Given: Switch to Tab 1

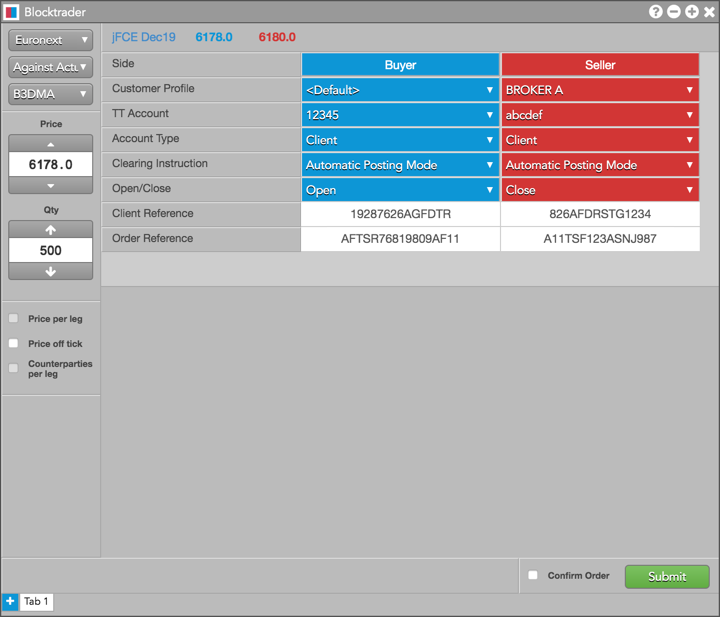Looking at the screenshot, I should click(36, 601).
